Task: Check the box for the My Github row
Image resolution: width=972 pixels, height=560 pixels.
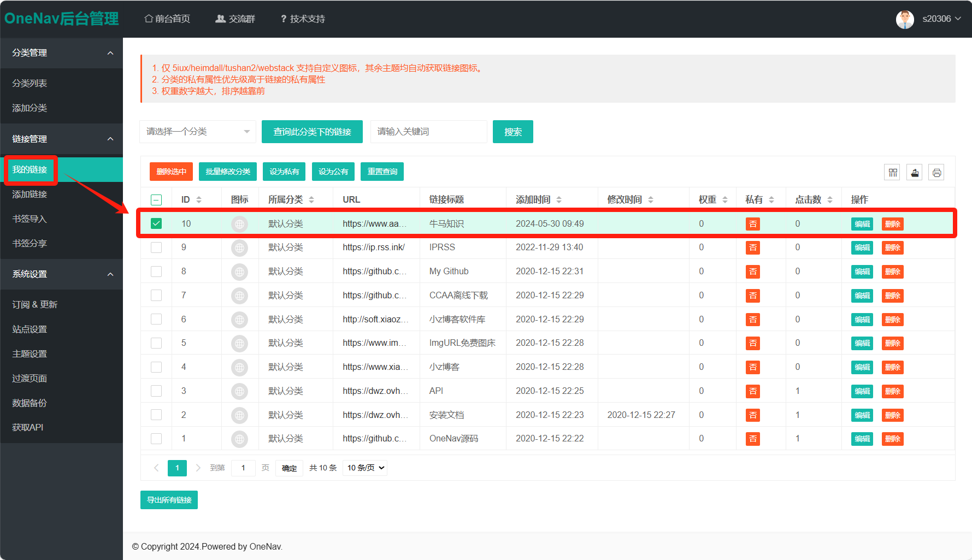Action: (156, 272)
